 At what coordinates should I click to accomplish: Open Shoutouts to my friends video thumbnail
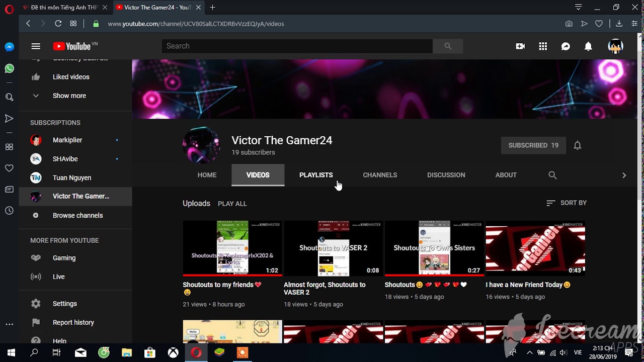[x=232, y=248]
